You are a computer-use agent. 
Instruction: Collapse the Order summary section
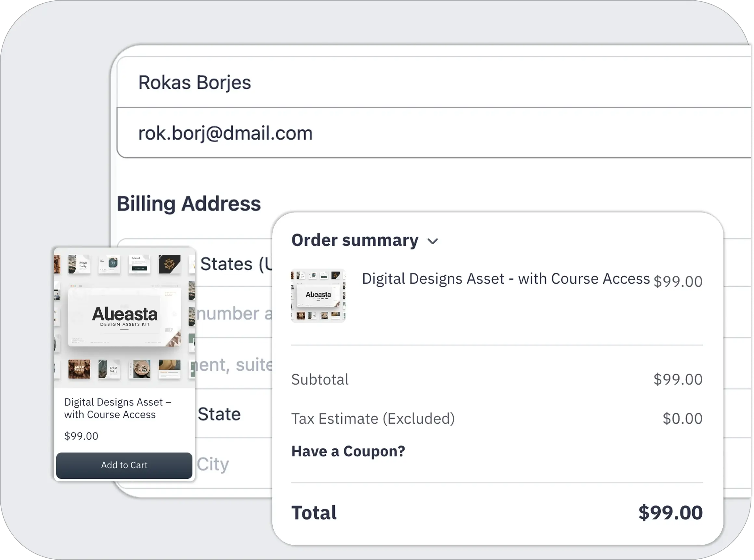433,241
